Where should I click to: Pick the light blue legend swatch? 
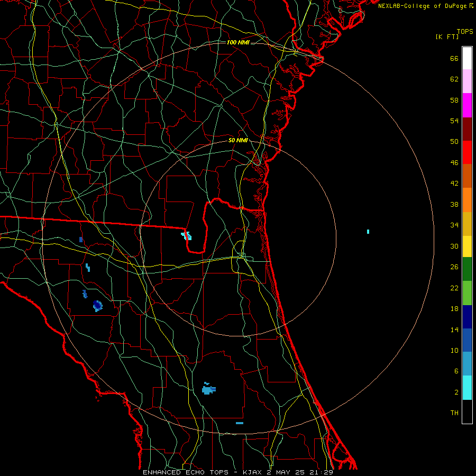[467, 364]
